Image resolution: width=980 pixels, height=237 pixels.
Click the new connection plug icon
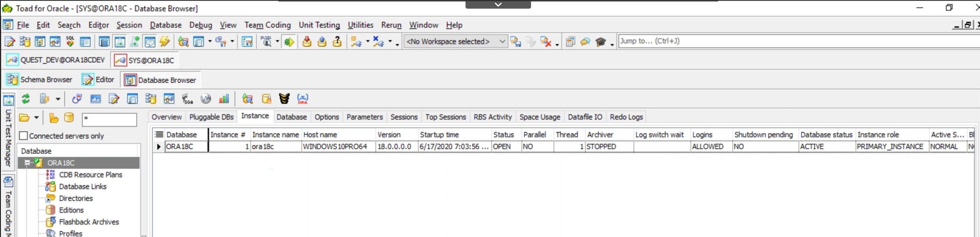click(x=356, y=41)
